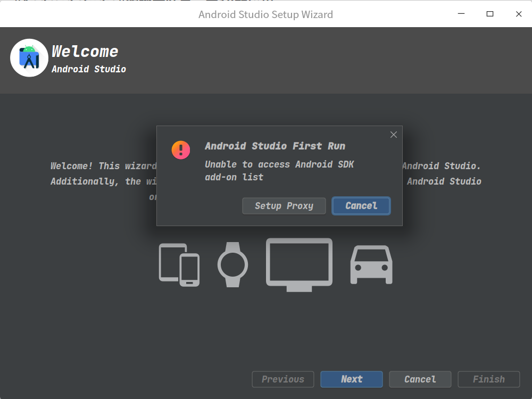
Task: Click the car icon
Action: [371, 264]
